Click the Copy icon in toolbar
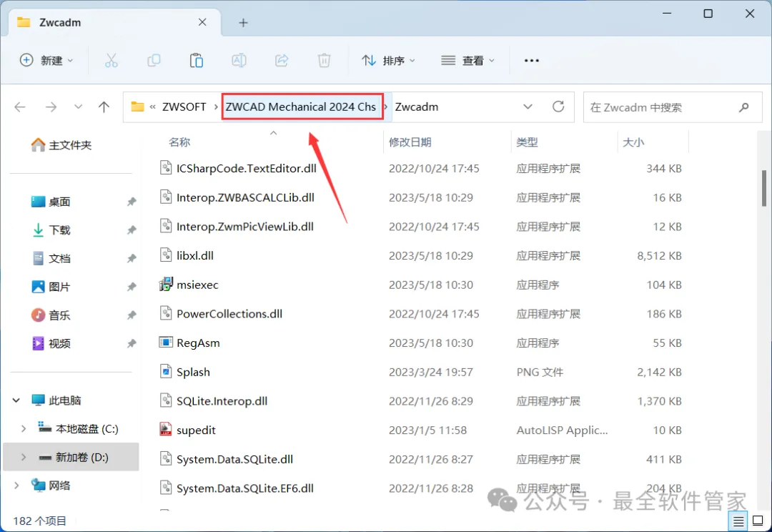Screen dimensions: 772x532 pyautogui.click(x=154, y=61)
